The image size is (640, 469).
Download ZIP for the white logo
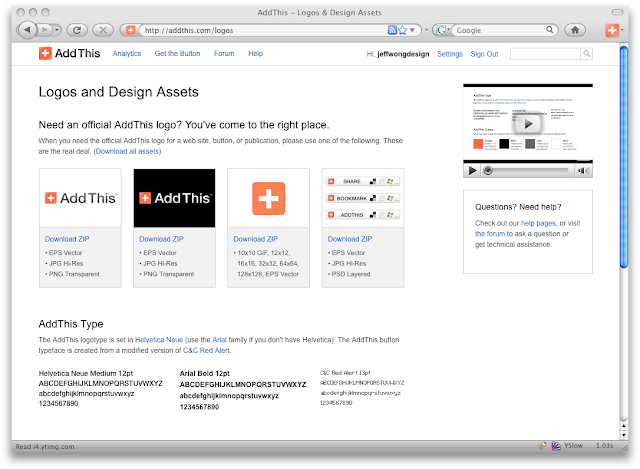[x=67, y=239]
